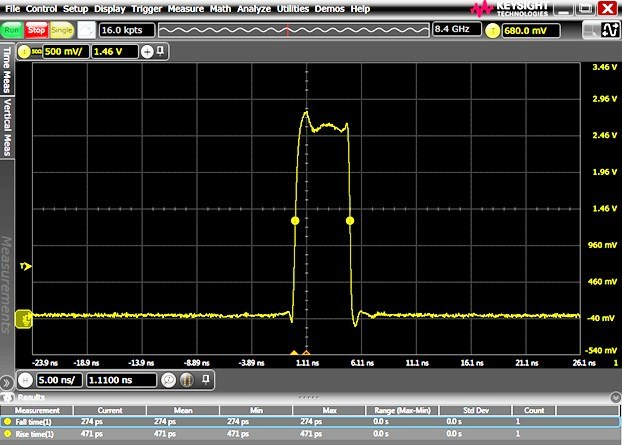The image size is (622, 445).
Task: Open the Time Meas side tab
Action: pyautogui.click(x=7, y=69)
